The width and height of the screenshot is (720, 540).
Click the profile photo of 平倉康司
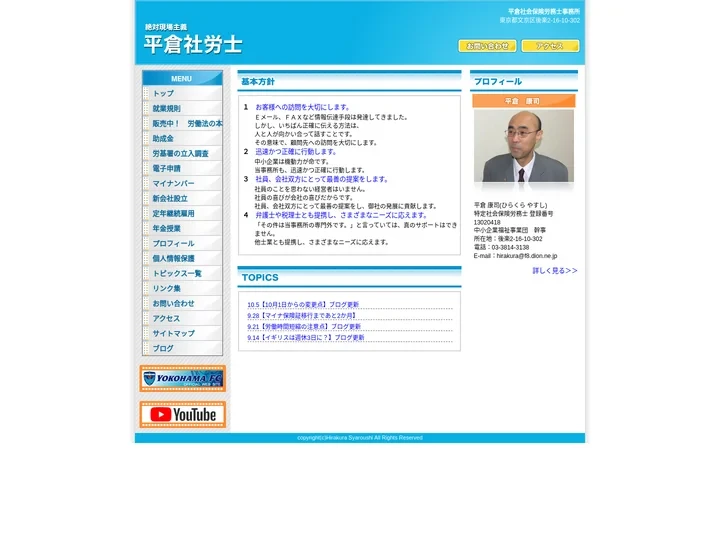[523, 146]
